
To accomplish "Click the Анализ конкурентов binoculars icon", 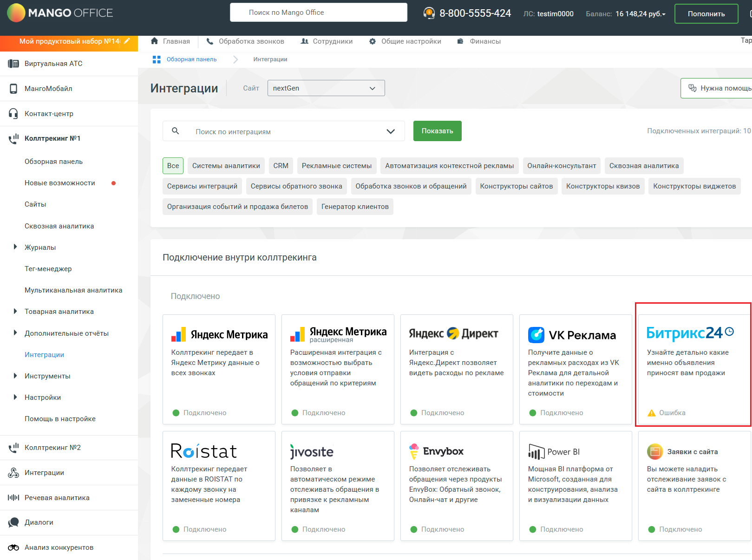I will point(13,547).
